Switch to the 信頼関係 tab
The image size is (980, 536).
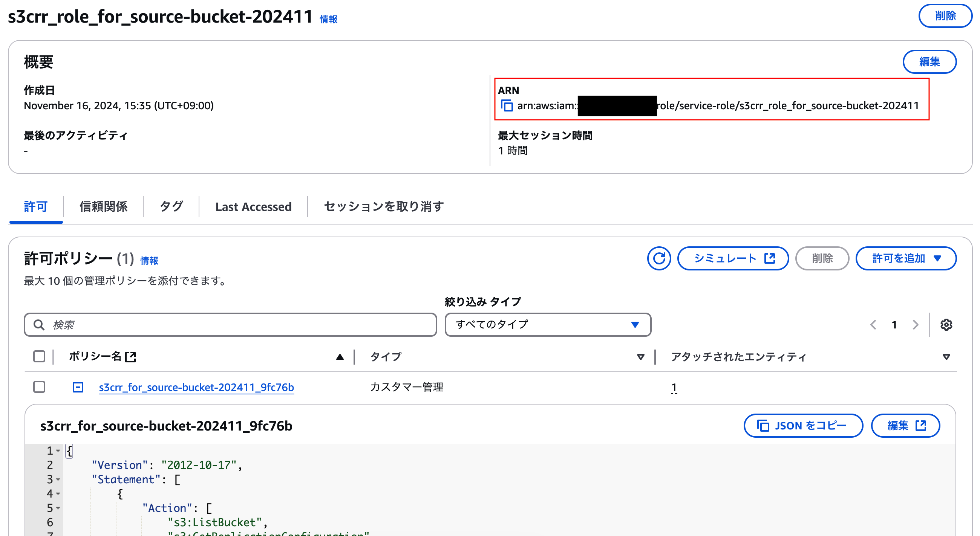tap(103, 206)
